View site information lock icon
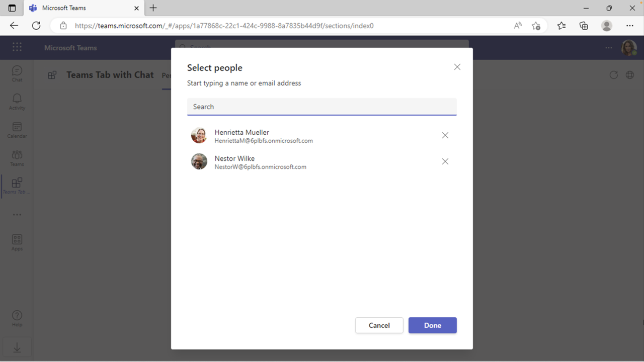This screenshot has width=644, height=362. click(x=63, y=26)
